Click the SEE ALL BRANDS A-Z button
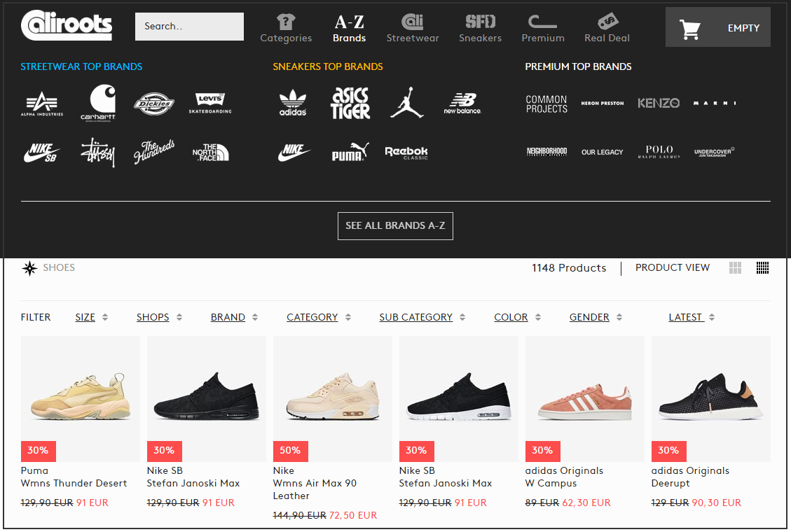The width and height of the screenshot is (791, 532). pos(395,226)
